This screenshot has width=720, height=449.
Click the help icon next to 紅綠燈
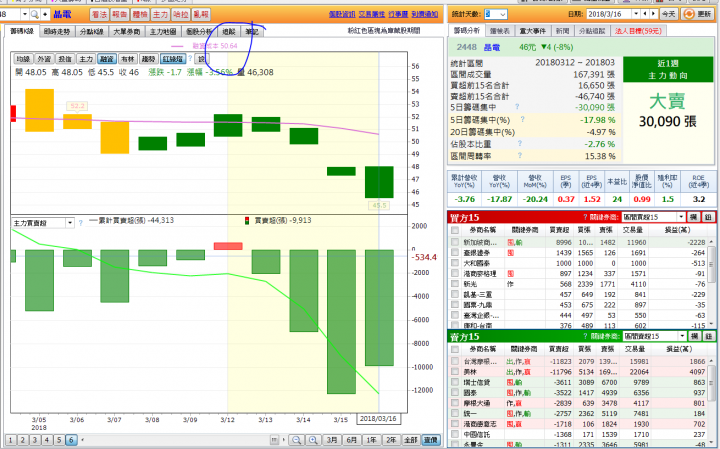[190, 59]
